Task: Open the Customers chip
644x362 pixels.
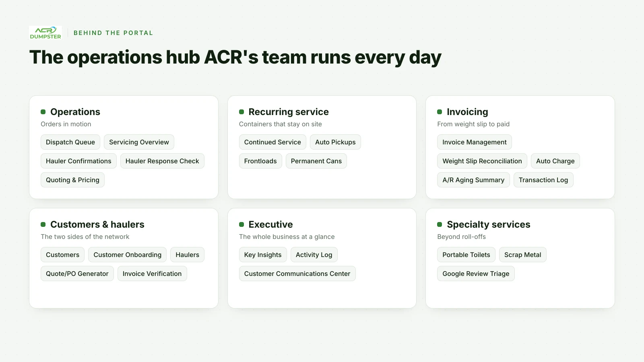Action: point(63,255)
